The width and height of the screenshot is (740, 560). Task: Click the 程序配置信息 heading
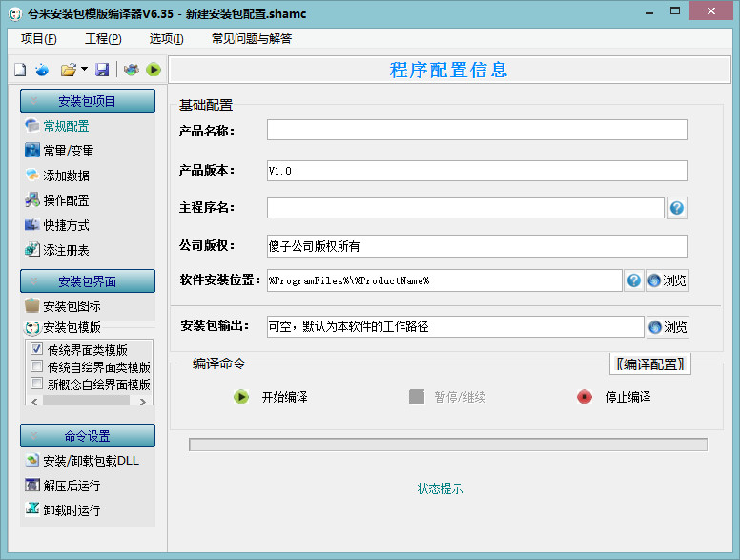coord(448,70)
